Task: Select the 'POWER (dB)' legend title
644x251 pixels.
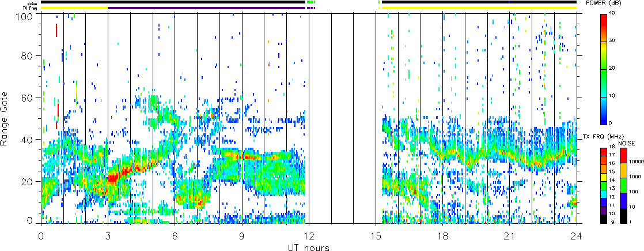Action: point(603,3)
